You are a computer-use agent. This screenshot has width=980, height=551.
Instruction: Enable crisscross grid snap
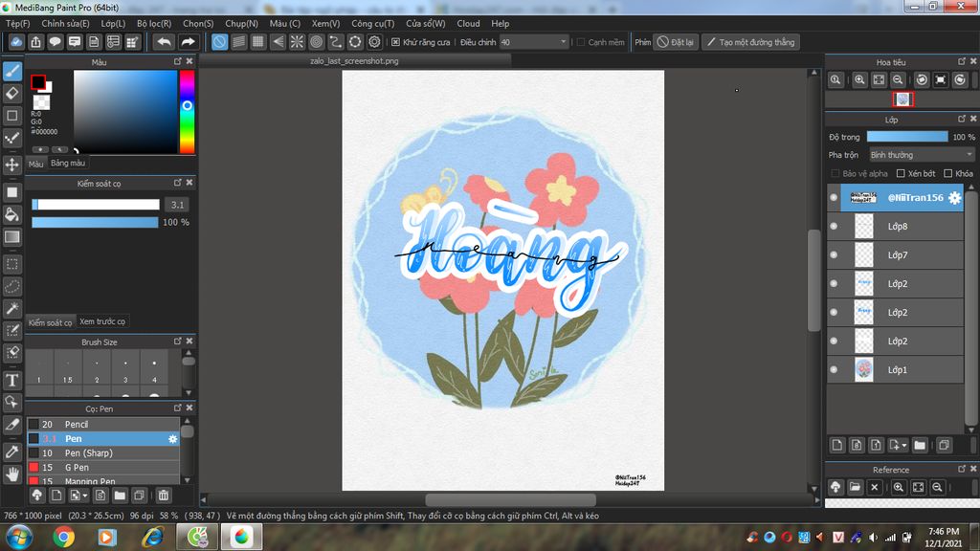pyautogui.click(x=258, y=42)
